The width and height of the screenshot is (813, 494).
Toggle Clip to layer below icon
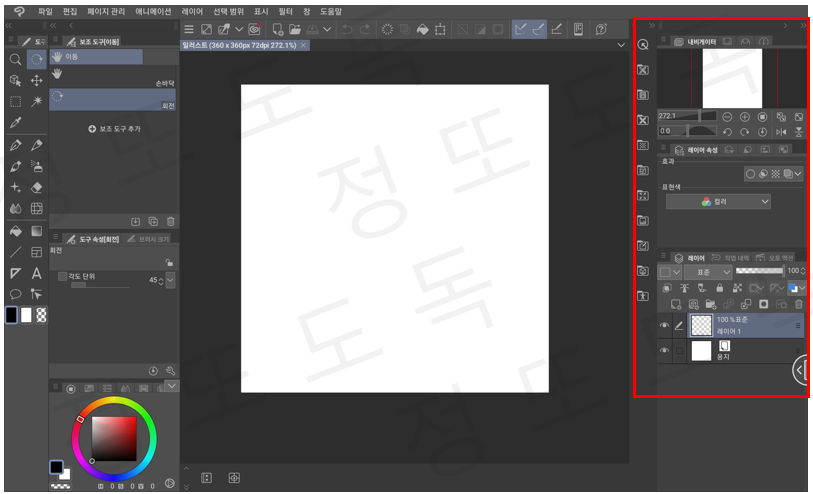pyautogui.click(x=667, y=288)
